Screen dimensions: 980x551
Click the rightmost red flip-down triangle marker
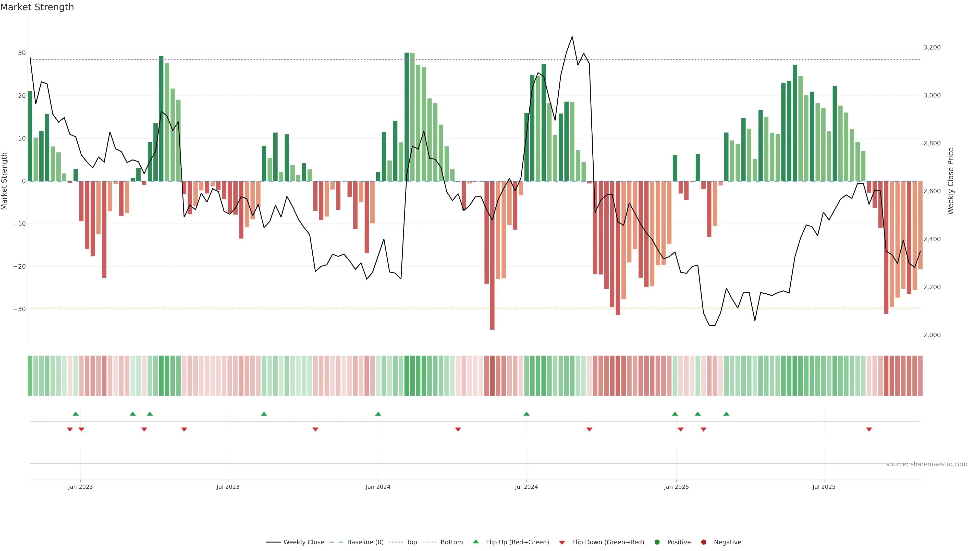869,429
